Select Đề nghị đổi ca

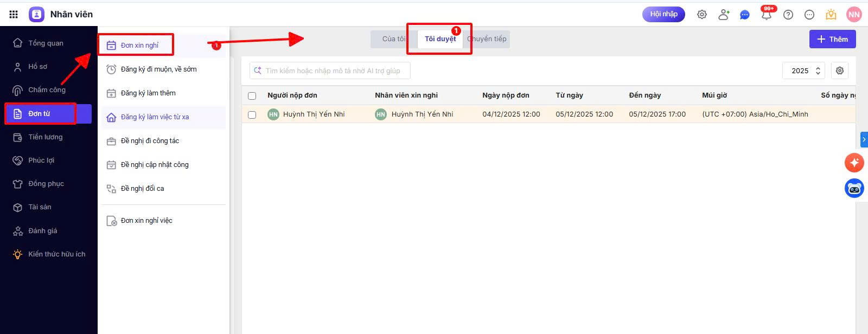pos(163,188)
